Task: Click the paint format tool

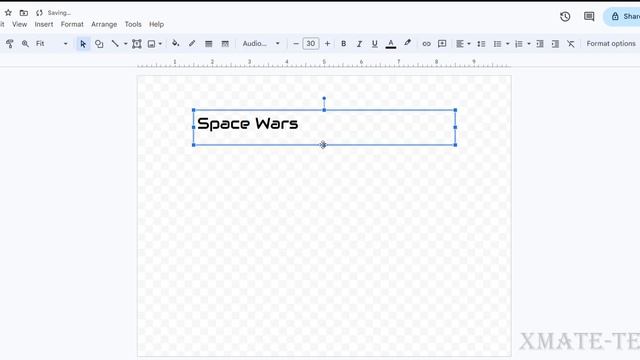Action: coord(10,44)
